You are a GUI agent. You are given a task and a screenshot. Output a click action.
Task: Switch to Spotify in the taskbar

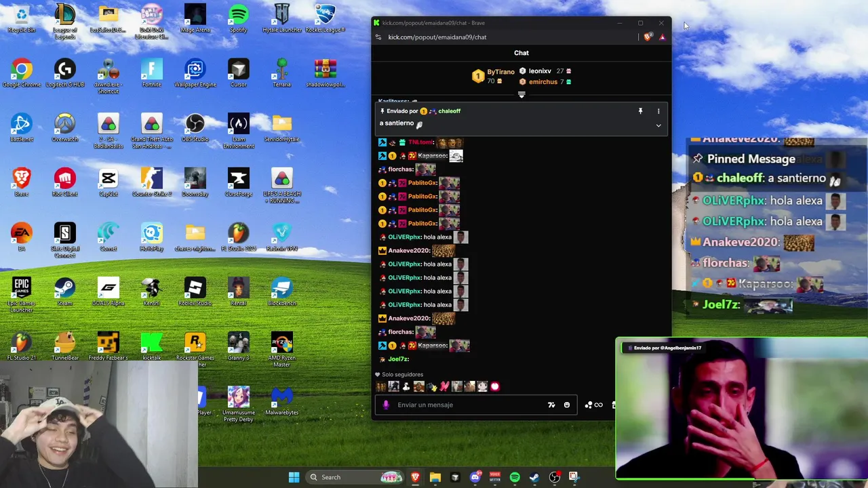[x=515, y=477]
